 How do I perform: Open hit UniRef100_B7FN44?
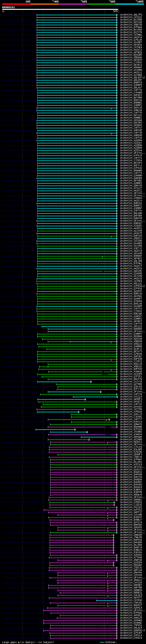tap(131, 27)
